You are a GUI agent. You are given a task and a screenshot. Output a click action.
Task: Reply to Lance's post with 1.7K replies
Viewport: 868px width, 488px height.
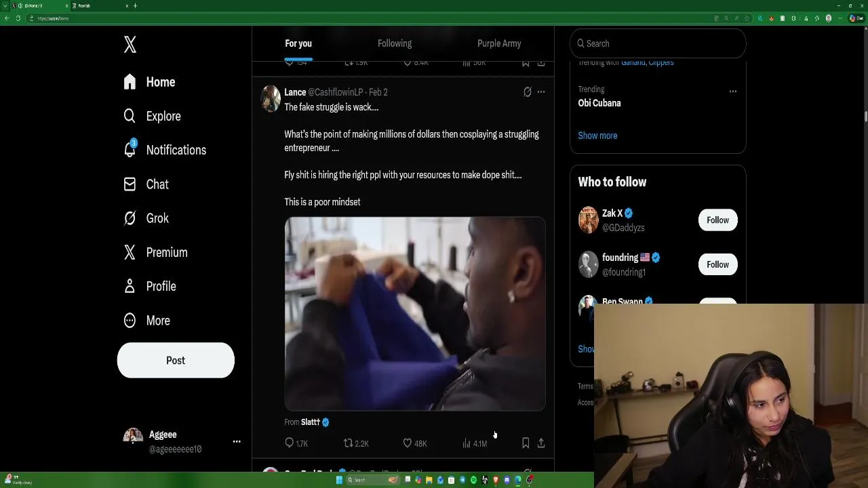point(296,443)
